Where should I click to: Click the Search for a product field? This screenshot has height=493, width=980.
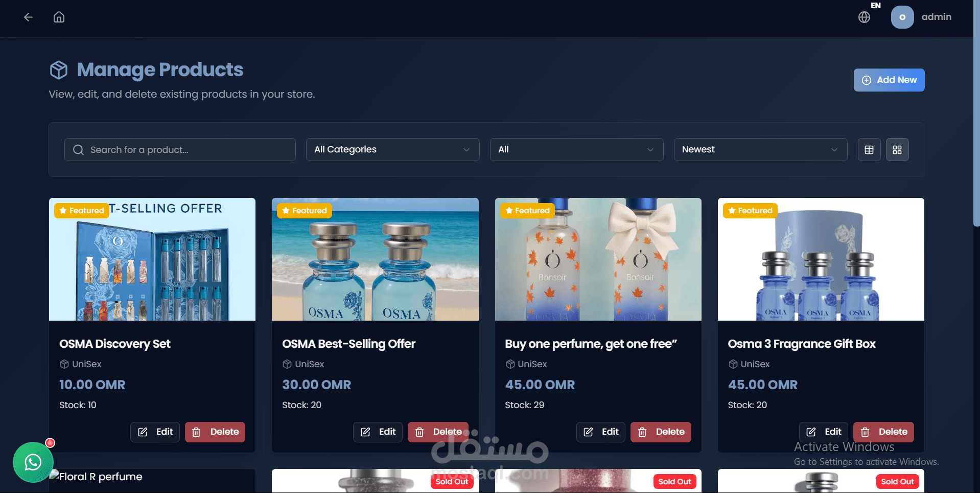pyautogui.click(x=180, y=150)
